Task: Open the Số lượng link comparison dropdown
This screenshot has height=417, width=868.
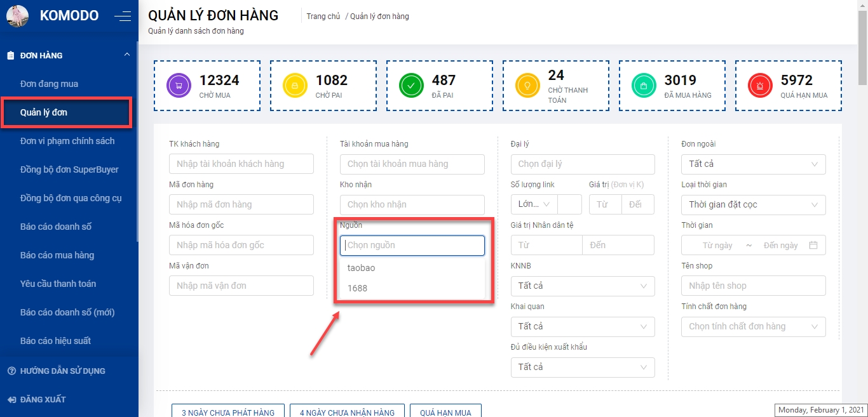Action: [534, 204]
